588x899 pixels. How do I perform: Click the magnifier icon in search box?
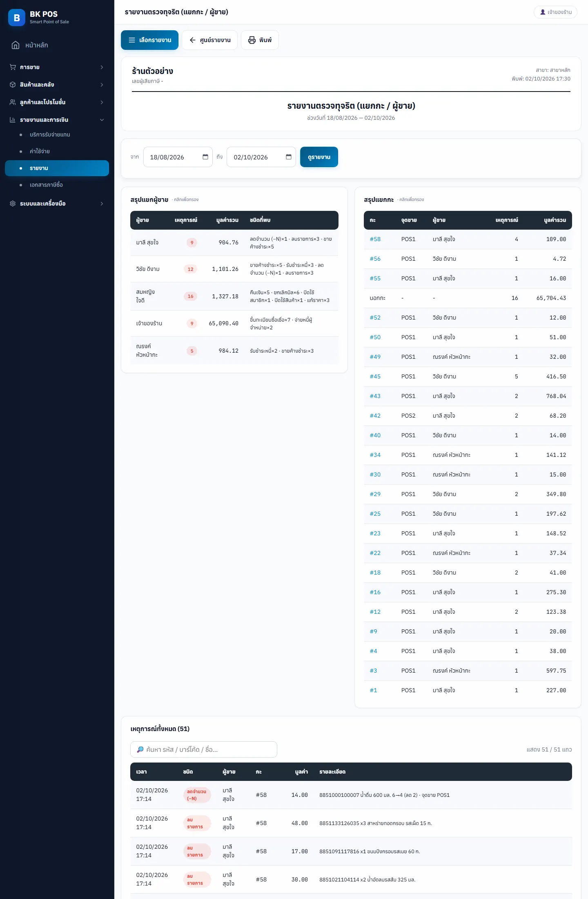140,749
